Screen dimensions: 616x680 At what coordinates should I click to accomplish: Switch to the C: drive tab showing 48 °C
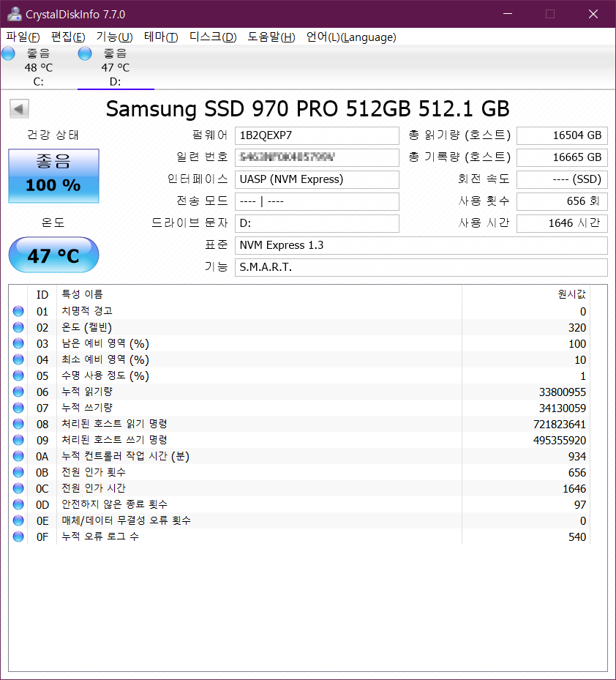click(x=39, y=67)
